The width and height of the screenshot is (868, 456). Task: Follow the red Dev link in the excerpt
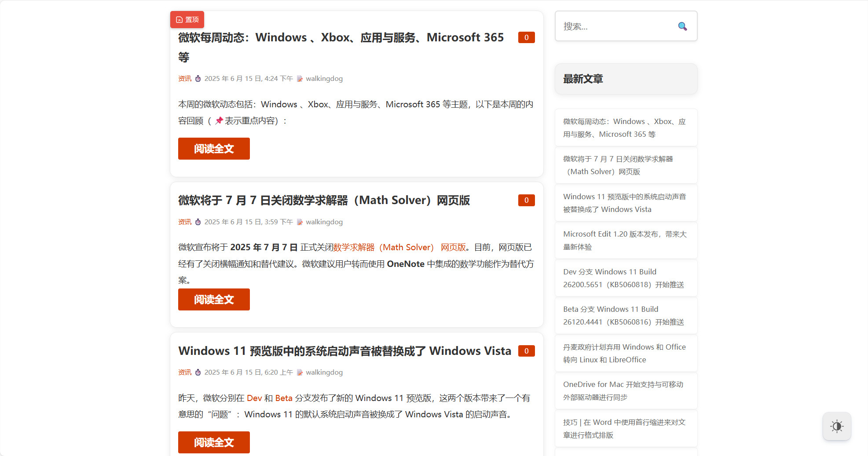(x=254, y=398)
